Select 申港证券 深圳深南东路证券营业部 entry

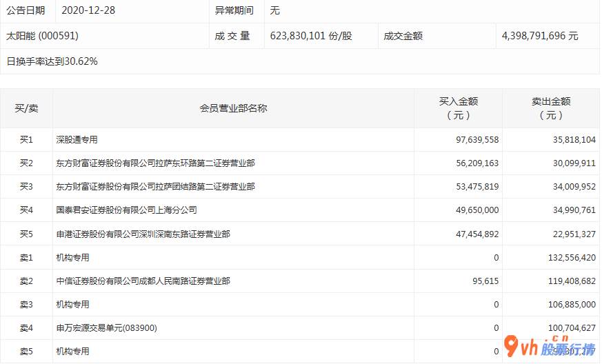click(143, 234)
